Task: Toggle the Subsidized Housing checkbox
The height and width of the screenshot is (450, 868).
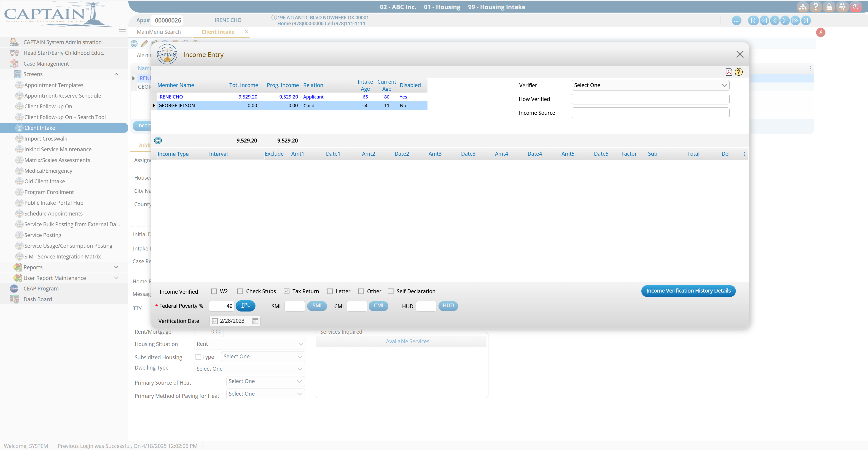Action: [x=198, y=357]
